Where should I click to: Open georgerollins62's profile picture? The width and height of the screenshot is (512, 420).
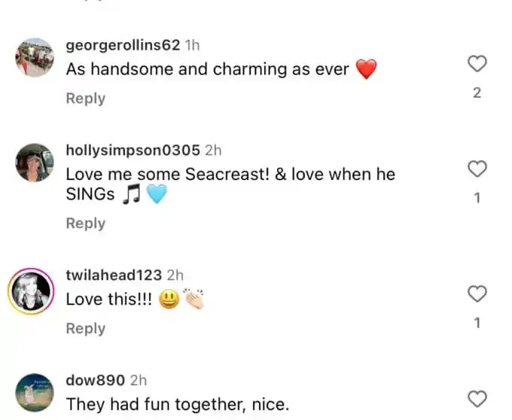click(x=35, y=58)
